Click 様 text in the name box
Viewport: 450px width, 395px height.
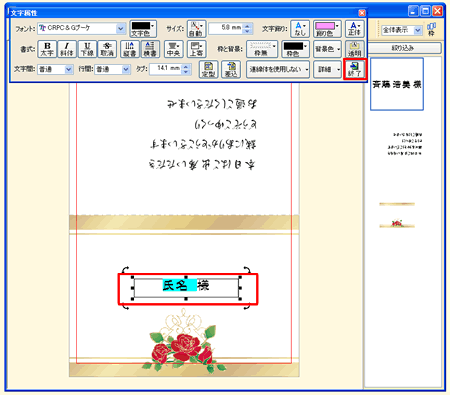pos(203,285)
